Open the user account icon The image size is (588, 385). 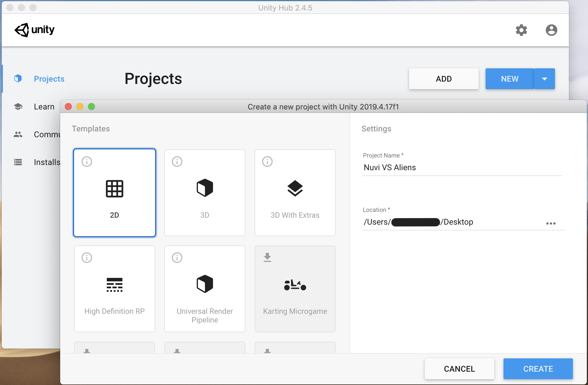551,30
